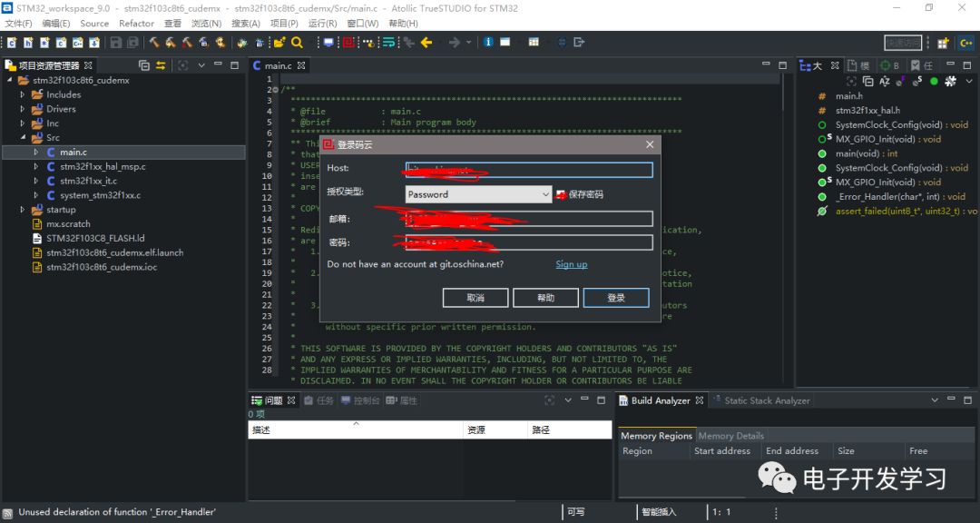Go back with yellow arrow icon

tap(426, 43)
